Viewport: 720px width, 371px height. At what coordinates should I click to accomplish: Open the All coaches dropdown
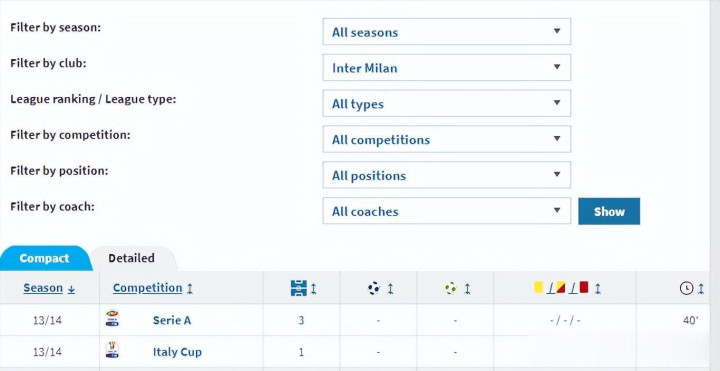coord(446,211)
